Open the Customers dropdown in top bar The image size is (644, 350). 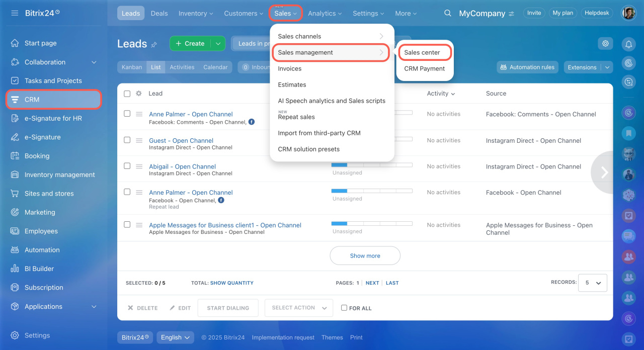point(244,14)
